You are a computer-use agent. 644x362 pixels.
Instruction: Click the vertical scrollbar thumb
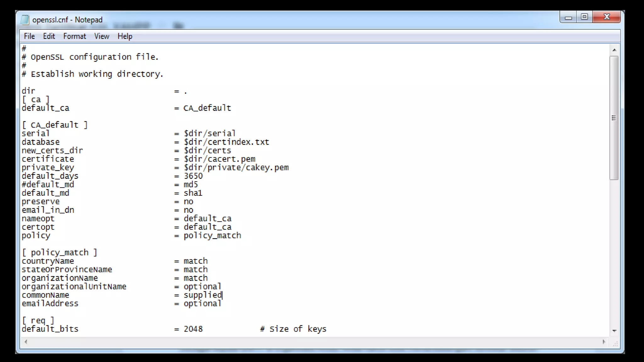point(614,118)
